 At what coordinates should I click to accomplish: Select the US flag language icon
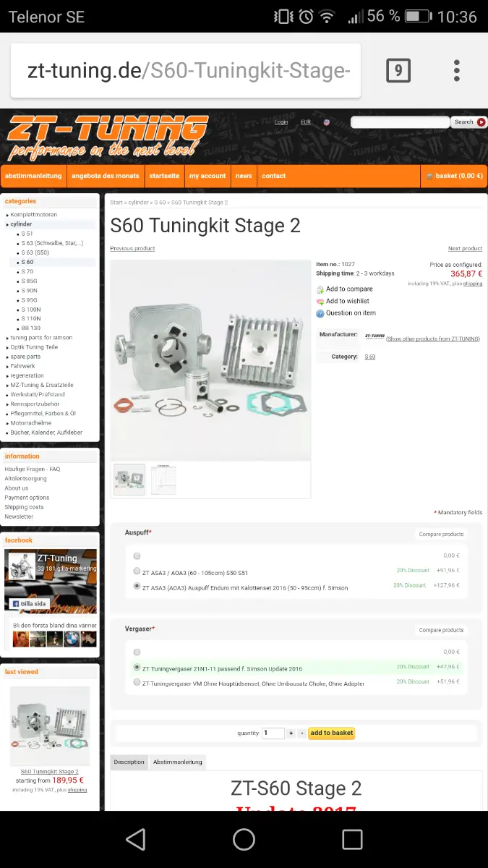(x=327, y=122)
